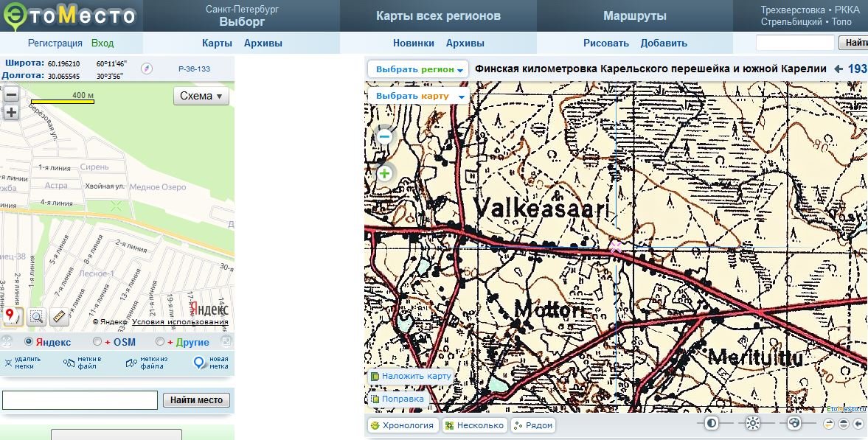868x440 pixels.
Task: Zoom in on the Yandex map
Action: [11, 113]
